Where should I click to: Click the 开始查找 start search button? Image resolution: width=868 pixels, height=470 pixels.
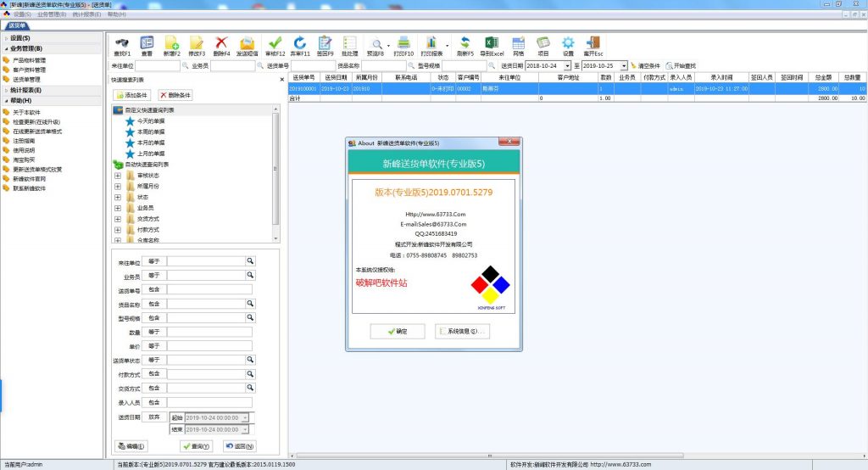pos(681,65)
